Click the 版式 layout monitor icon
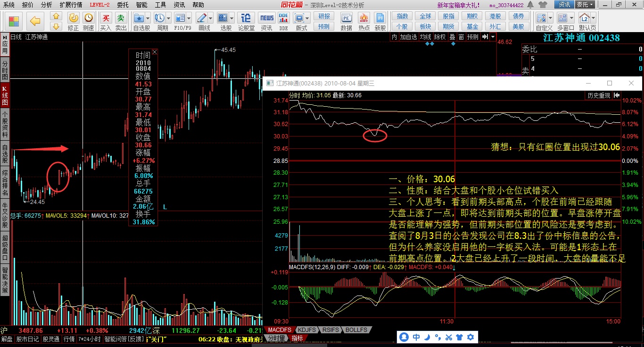Screen dimensions: 644x347 click(299, 18)
